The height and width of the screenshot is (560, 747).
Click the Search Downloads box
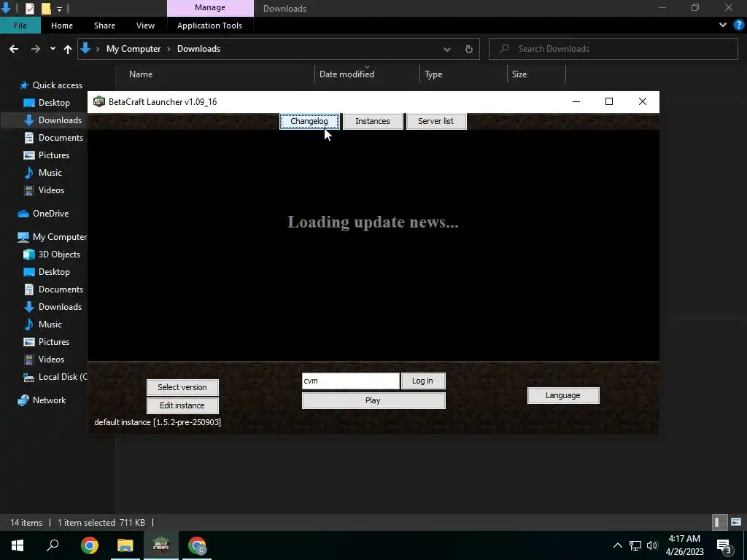[613, 49]
